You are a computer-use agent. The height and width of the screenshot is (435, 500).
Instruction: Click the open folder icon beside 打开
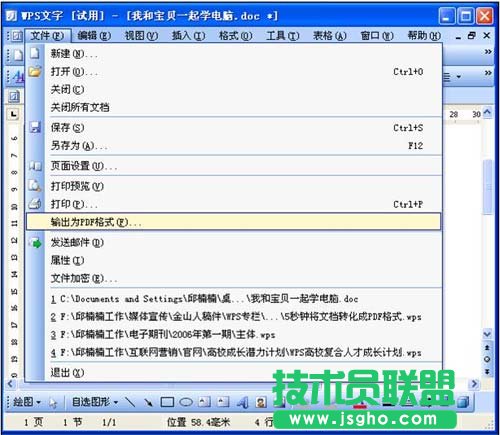pos(35,71)
